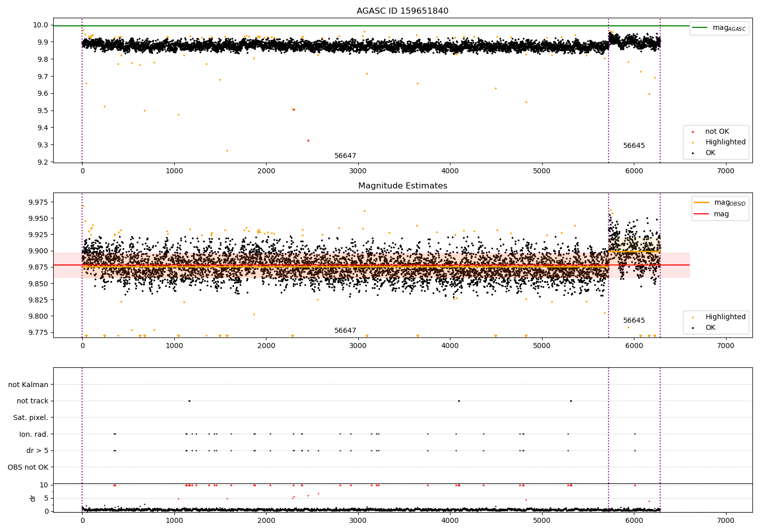Image resolution: width=760 pixels, height=532 pixels.
Task: Click x-axis tick "5000" under Magnitude Estimates plot
Action: coord(542,346)
